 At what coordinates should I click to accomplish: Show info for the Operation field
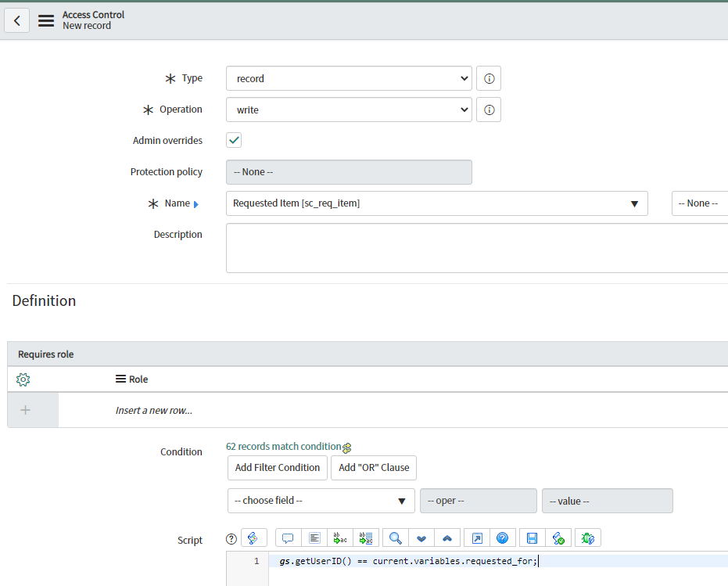489,110
